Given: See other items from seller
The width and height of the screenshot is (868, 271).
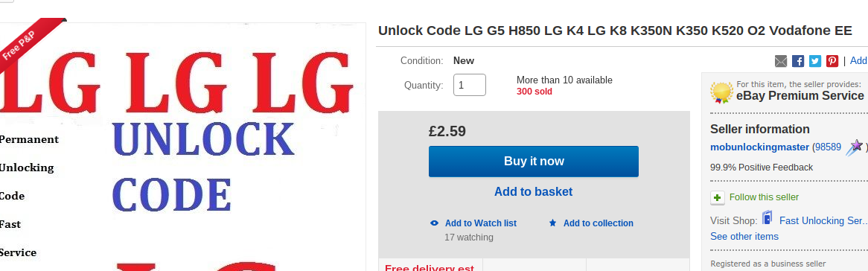Looking at the screenshot, I should point(744,237).
